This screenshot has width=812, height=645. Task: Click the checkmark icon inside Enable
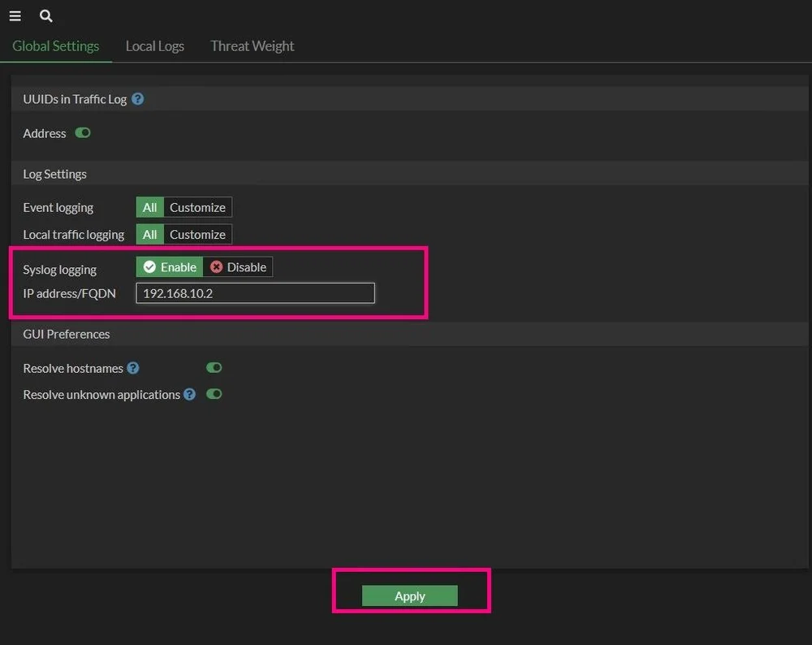[x=149, y=266]
